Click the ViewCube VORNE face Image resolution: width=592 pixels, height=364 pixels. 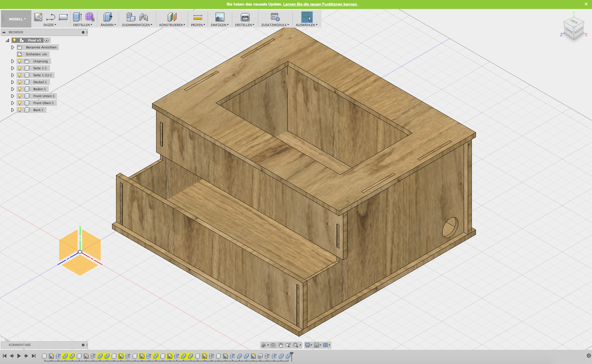coord(568,30)
